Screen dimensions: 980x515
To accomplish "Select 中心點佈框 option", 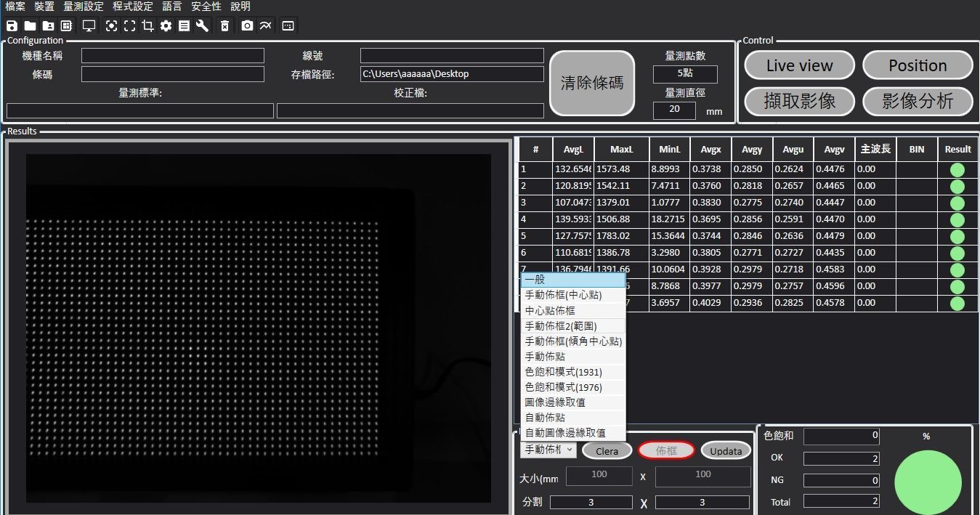I will pos(572,310).
